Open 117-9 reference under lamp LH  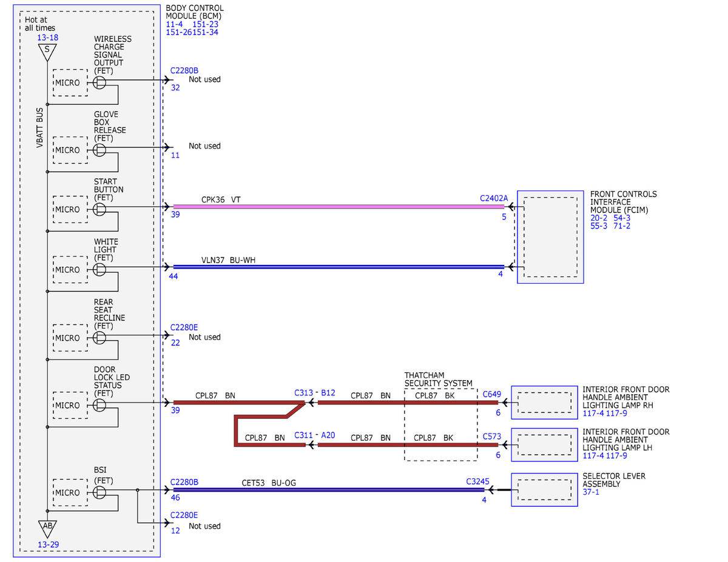[616, 456]
